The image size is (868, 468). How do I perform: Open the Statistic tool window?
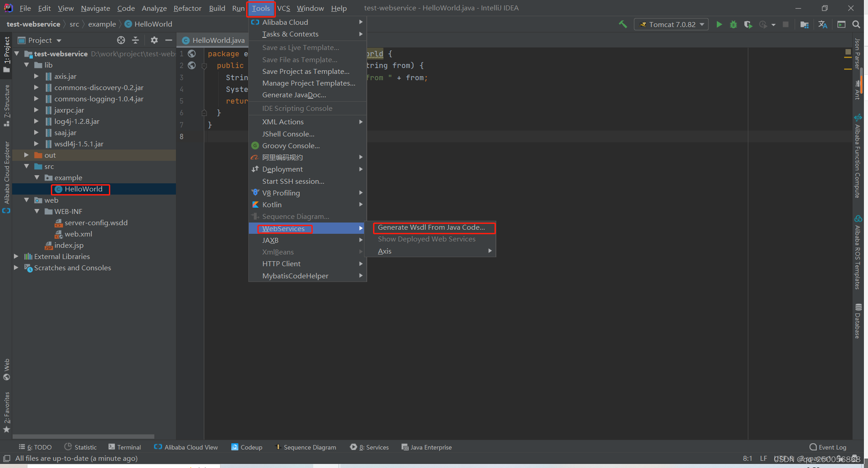pos(81,447)
